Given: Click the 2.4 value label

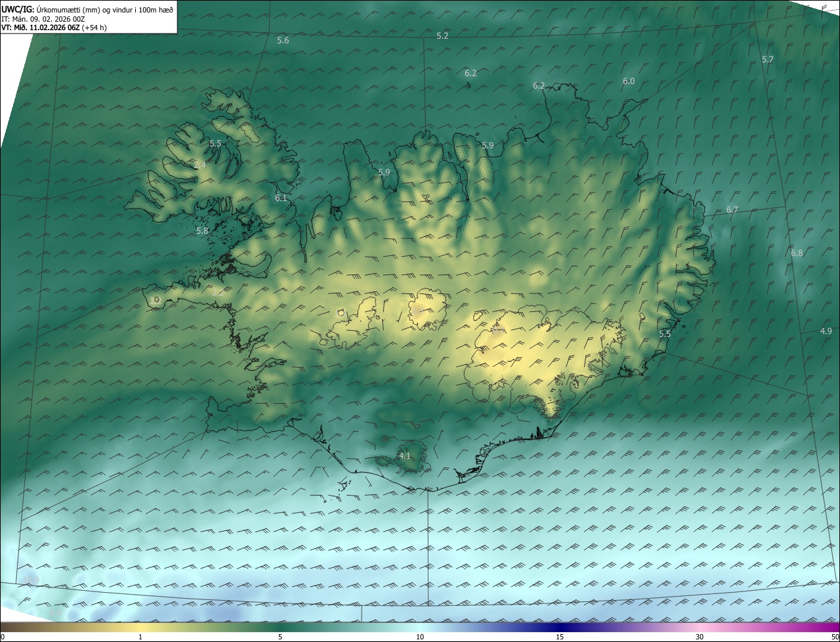Looking at the screenshot, I should coord(199,165).
